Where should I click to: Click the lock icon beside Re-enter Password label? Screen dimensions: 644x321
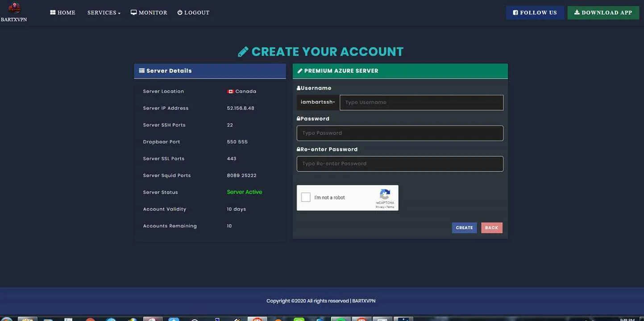[x=299, y=149]
